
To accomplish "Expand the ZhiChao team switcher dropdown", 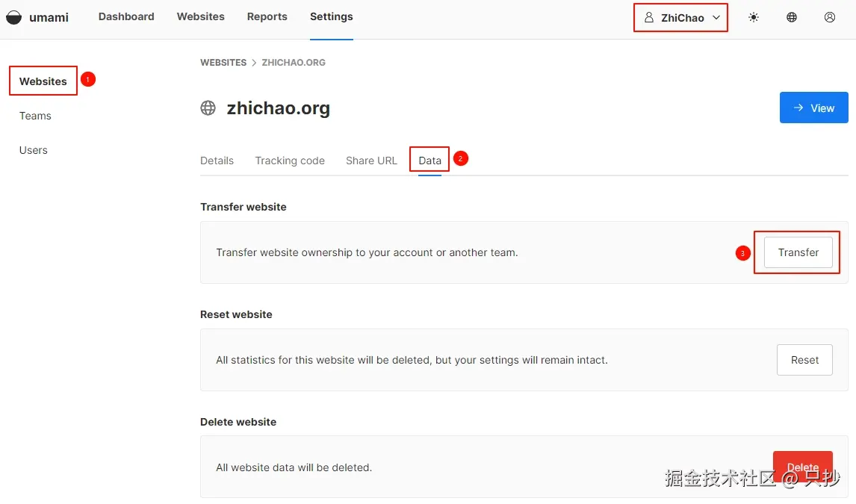I will [x=680, y=18].
